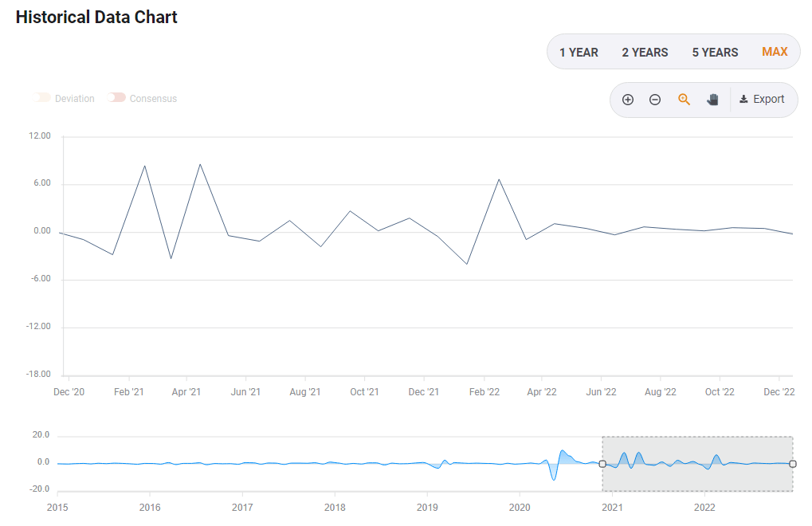Toggle the Consensus series switch
Screen dimensions: 812x526
[118, 98]
